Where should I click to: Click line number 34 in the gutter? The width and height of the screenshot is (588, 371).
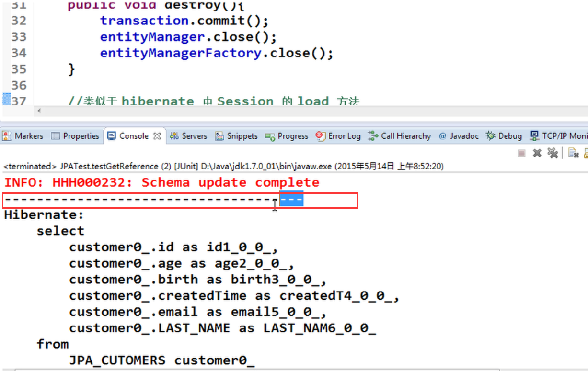tap(19, 53)
